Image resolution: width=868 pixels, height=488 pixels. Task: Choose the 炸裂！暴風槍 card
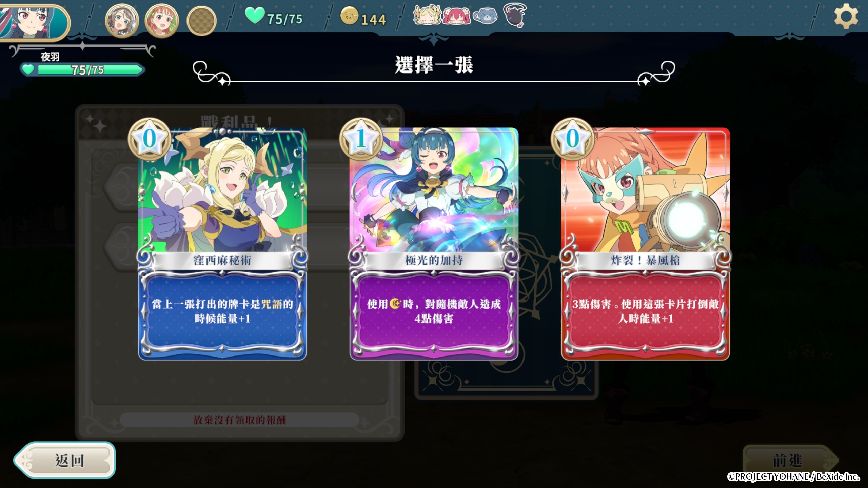(646, 243)
